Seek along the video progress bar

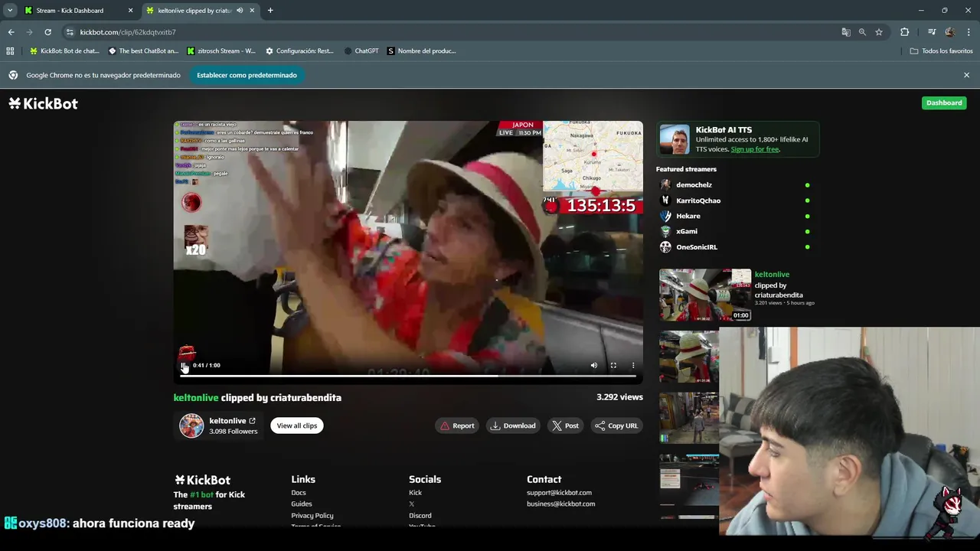coord(408,376)
